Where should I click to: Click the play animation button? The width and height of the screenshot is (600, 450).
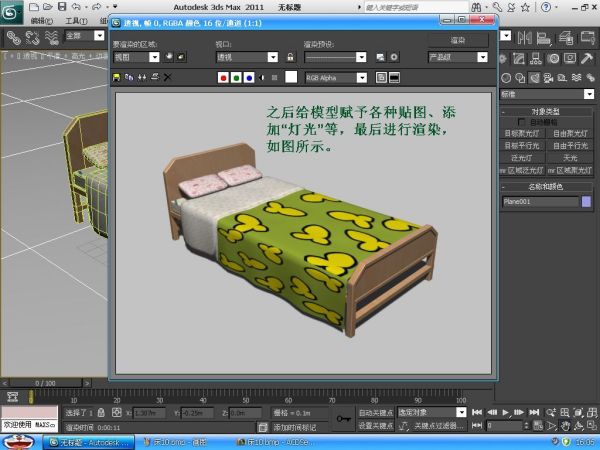[505, 412]
